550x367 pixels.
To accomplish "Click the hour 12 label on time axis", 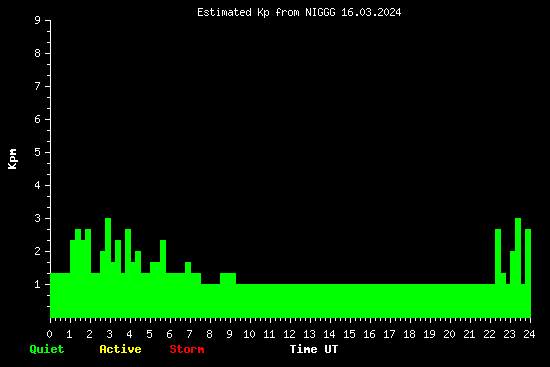I will 289,334.
